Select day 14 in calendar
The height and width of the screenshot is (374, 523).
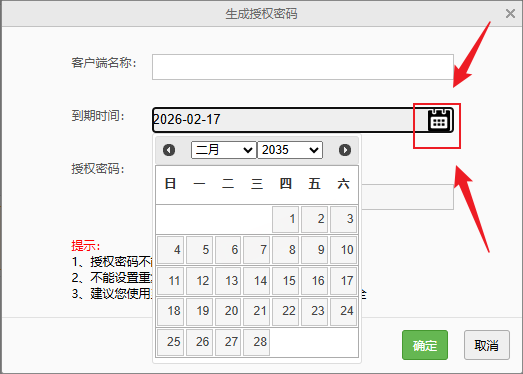(x=256, y=281)
